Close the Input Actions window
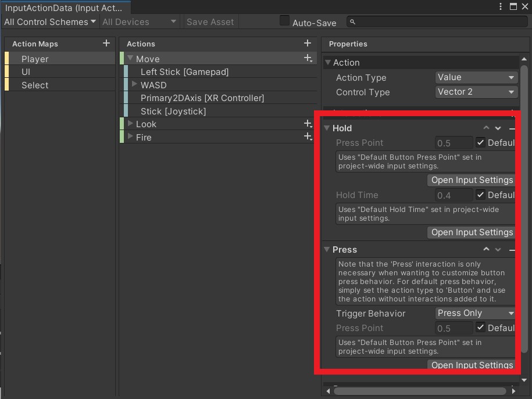The image size is (532, 399). click(x=525, y=6)
